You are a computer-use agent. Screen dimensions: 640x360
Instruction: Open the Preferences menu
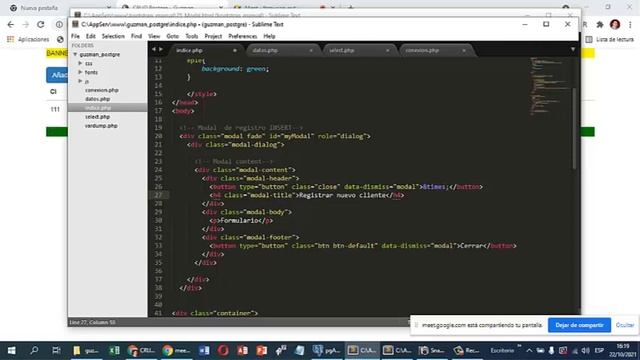pos(242,36)
